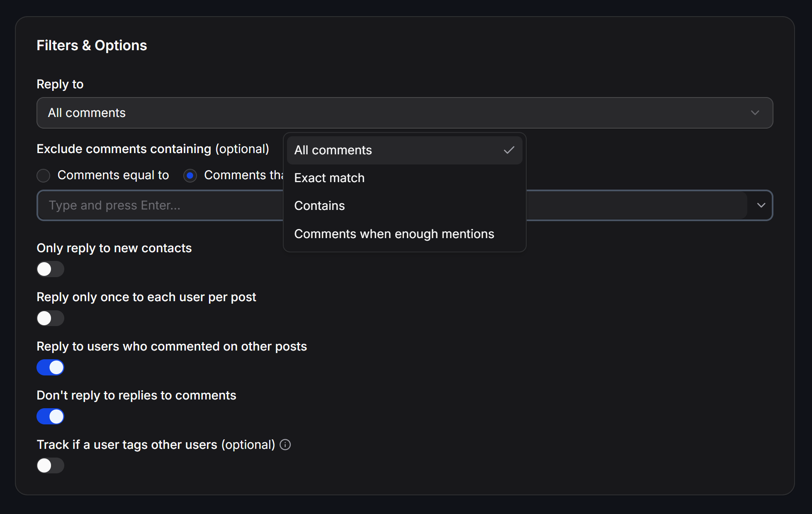Viewport: 812px width, 514px height.
Task: Select the Exact match option
Action: pos(404,178)
